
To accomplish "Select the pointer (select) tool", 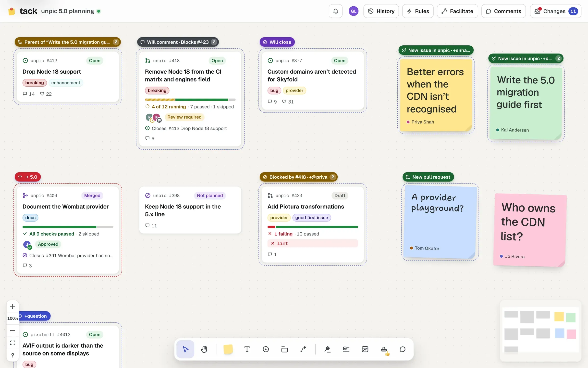I will coord(185,349).
